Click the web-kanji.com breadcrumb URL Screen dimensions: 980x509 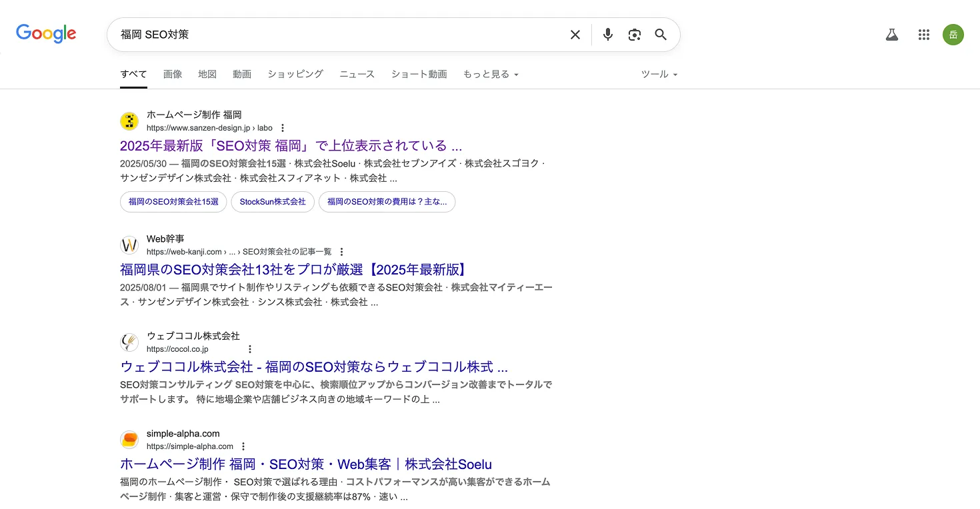click(239, 252)
